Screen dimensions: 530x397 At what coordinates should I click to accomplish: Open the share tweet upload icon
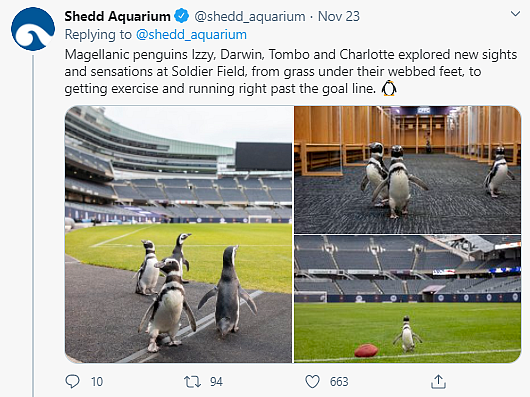[x=438, y=381]
